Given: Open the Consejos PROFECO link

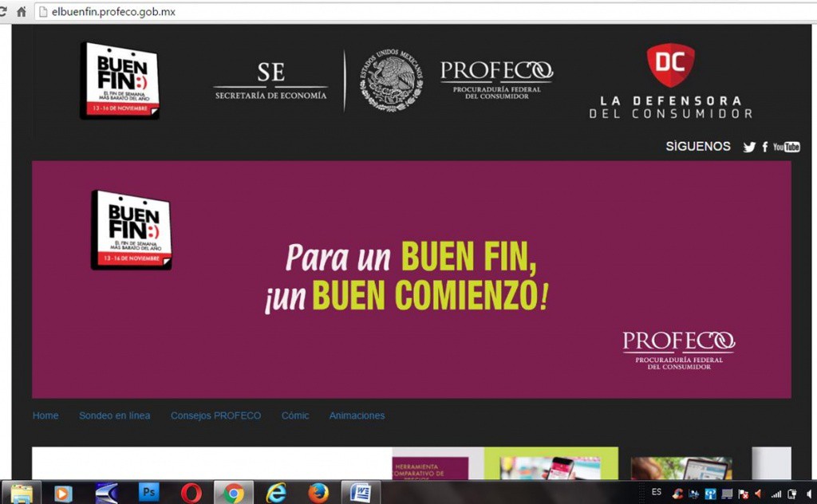Looking at the screenshot, I should coord(215,415).
